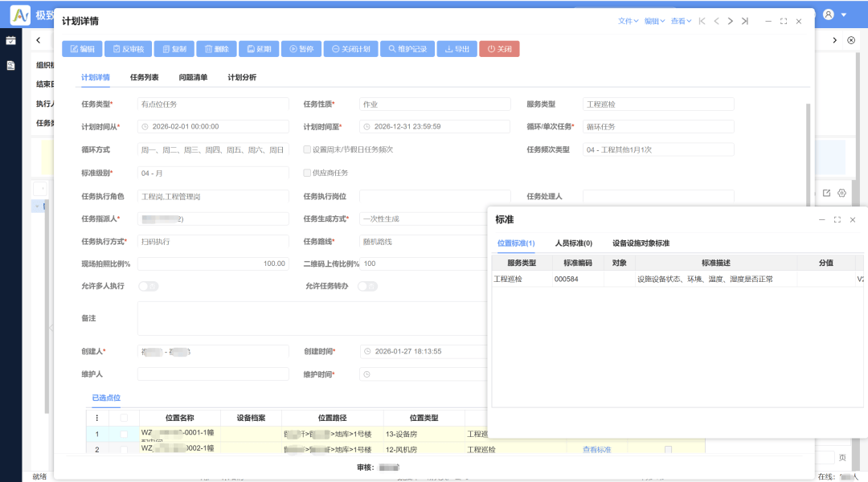
Task: Select the 计划详情 tab
Action: [95, 77]
